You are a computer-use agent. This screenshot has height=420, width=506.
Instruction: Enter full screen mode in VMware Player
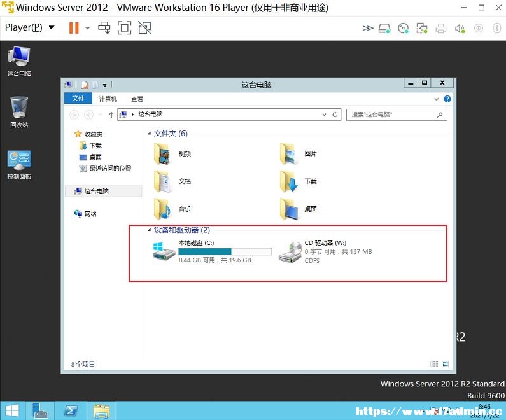coord(124,28)
